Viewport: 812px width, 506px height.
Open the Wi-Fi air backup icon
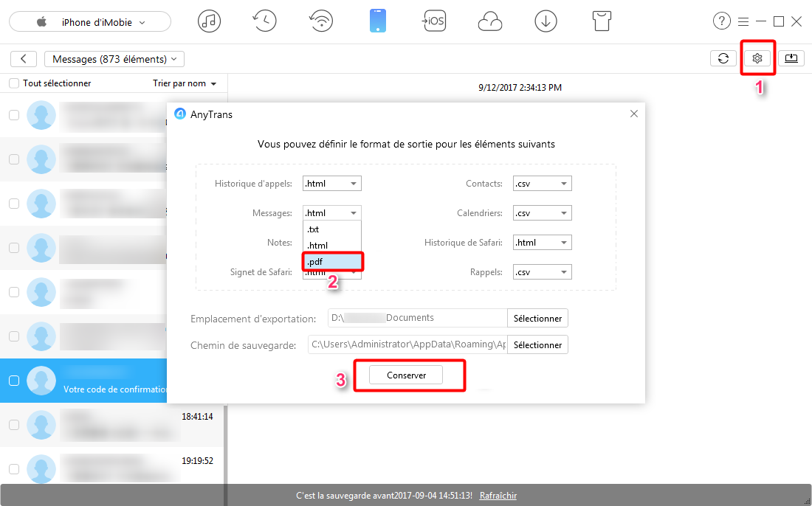(x=321, y=21)
